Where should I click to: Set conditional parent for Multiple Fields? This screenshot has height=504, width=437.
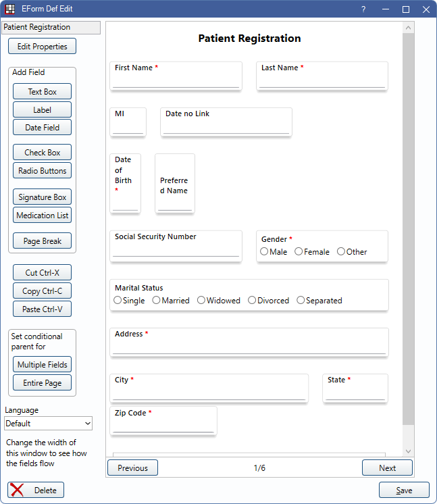tap(42, 365)
